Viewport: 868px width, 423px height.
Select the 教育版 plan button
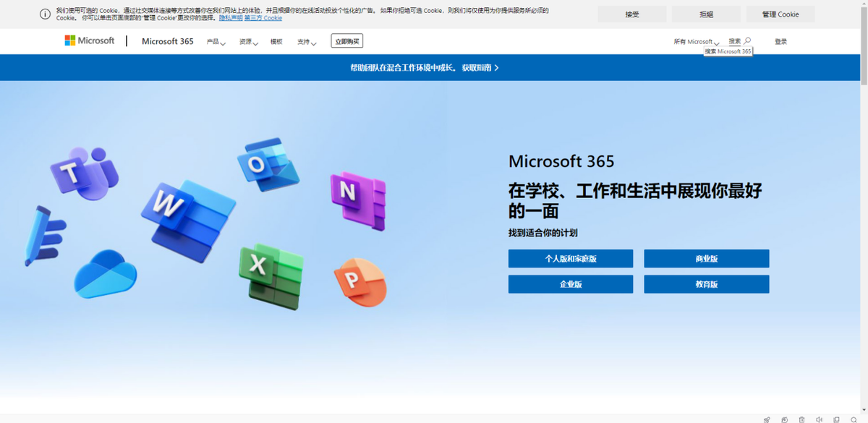707,284
